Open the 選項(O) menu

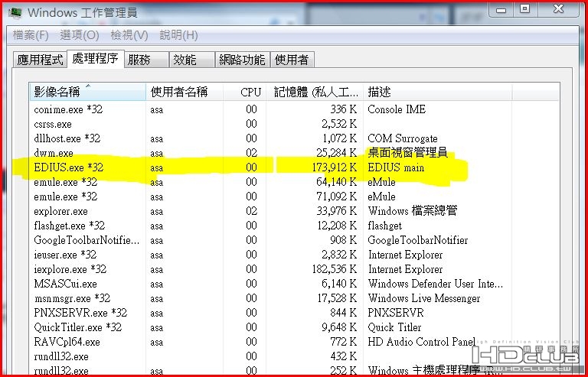pyautogui.click(x=80, y=35)
